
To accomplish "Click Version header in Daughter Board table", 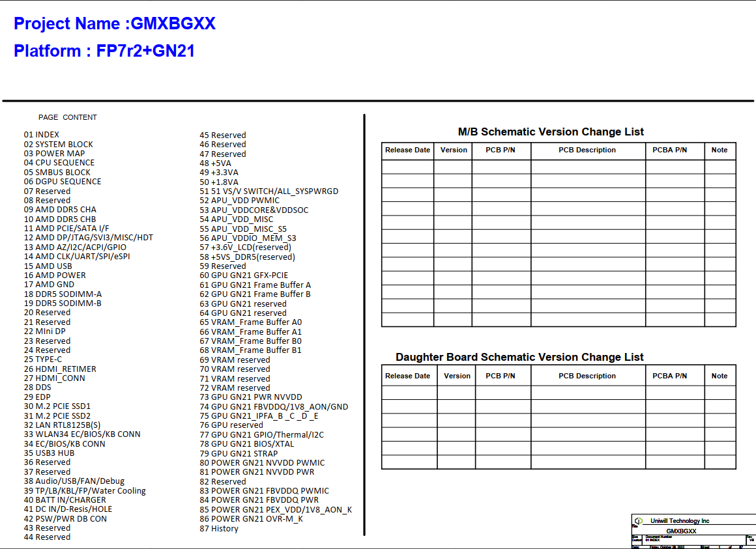I will [x=457, y=376].
